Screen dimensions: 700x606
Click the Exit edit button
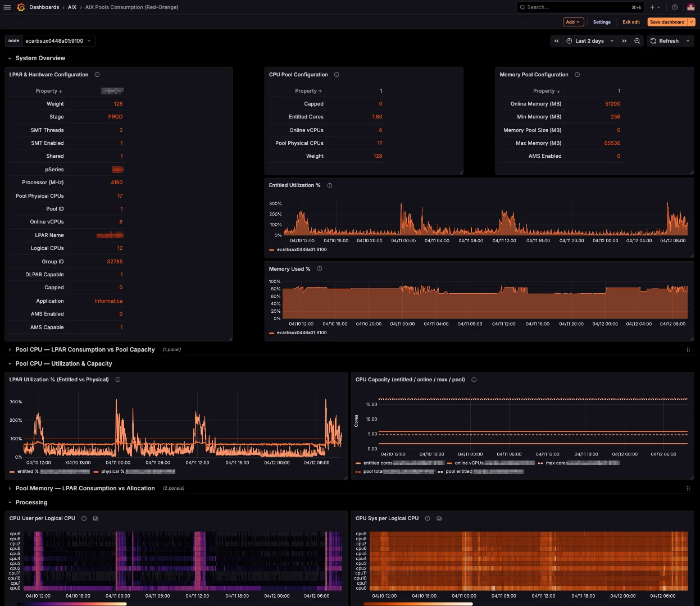coord(631,22)
